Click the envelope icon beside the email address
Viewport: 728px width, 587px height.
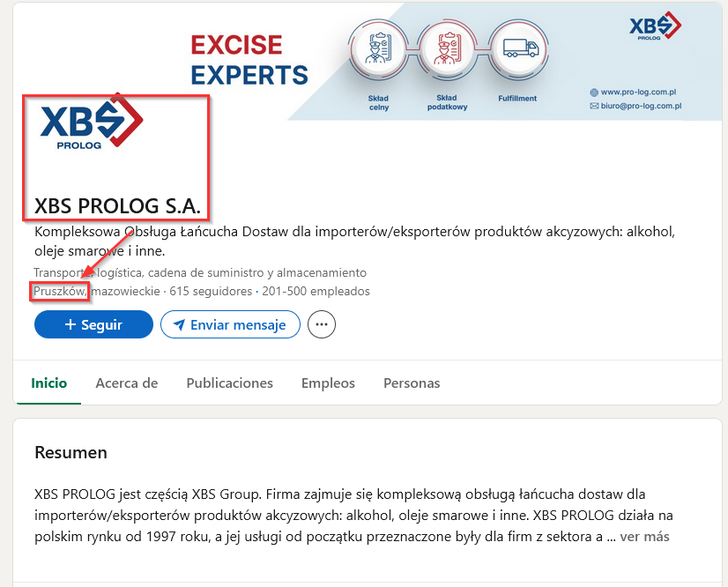594,106
